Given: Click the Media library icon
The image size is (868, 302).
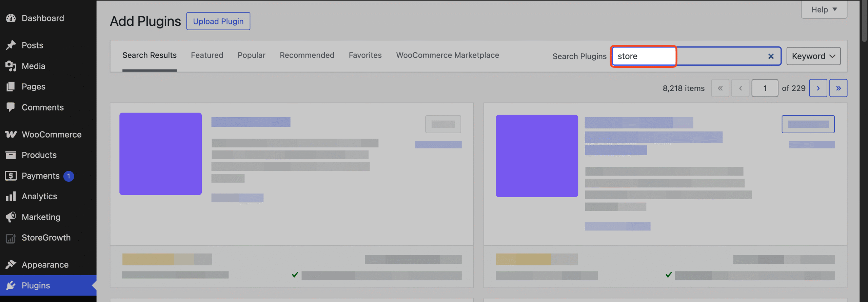Looking at the screenshot, I should click(11, 66).
